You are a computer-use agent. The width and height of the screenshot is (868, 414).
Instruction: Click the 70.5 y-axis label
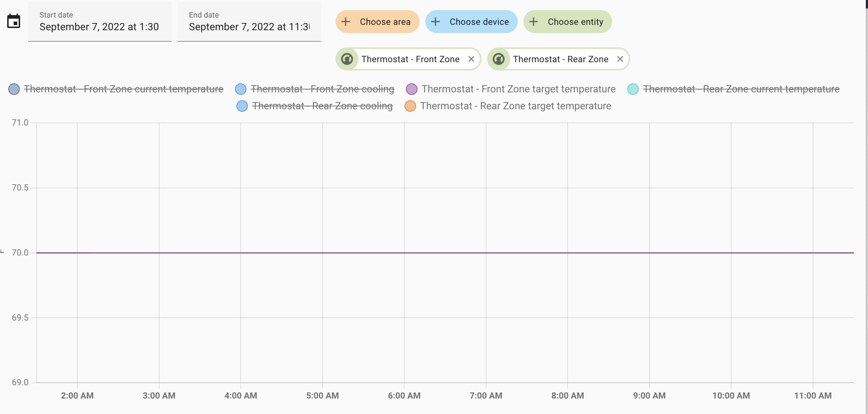[20, 188]
